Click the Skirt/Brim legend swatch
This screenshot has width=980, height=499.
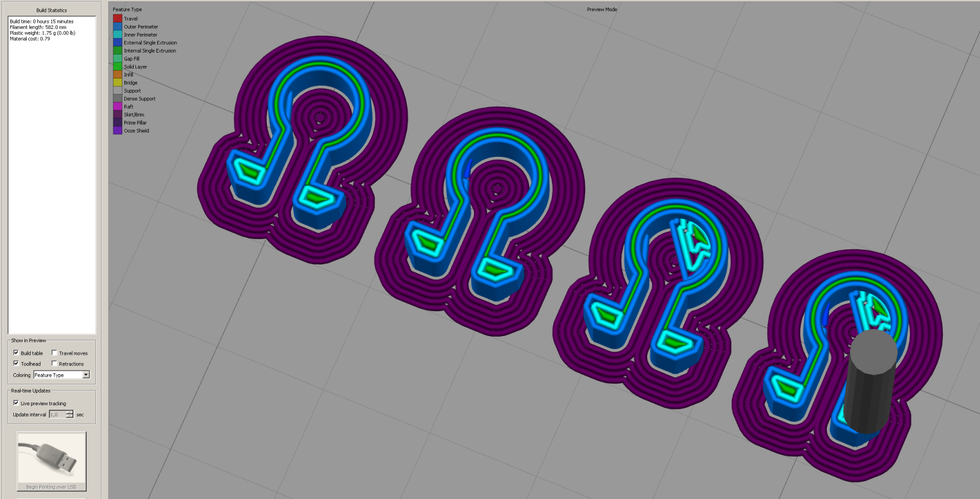(118, 114)
